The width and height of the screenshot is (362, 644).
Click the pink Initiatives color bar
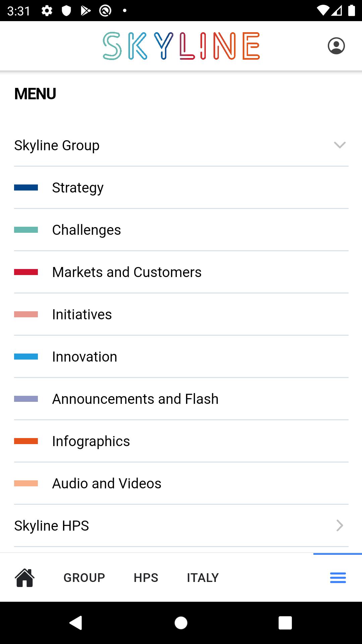point(26,314)
